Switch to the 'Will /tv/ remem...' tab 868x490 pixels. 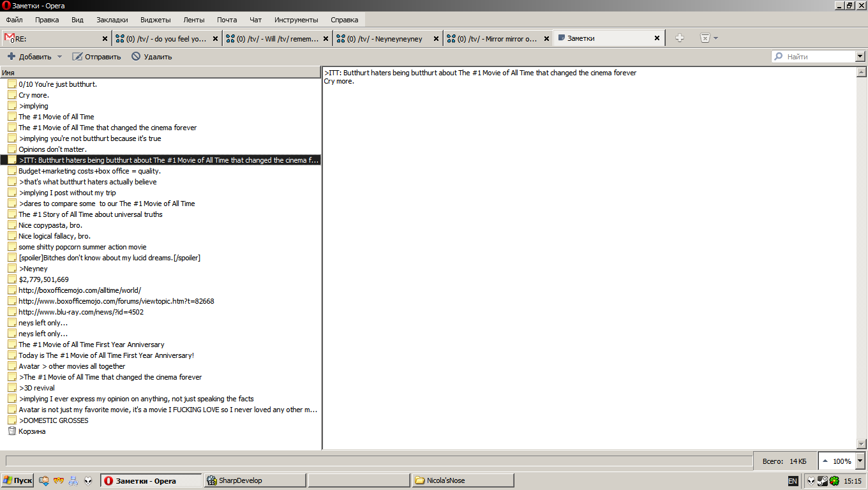click(277, 38)
